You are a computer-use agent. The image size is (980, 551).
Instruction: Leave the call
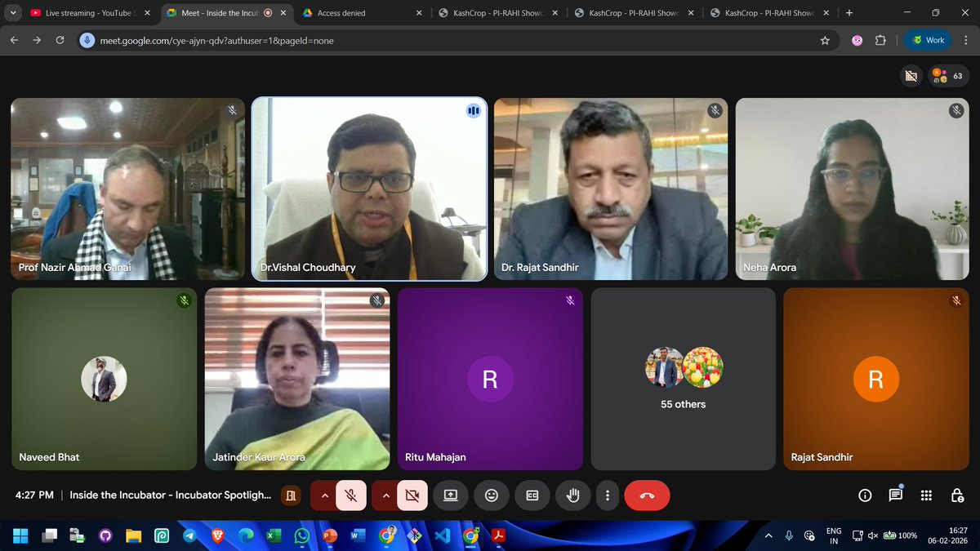(x=647, y=495)
